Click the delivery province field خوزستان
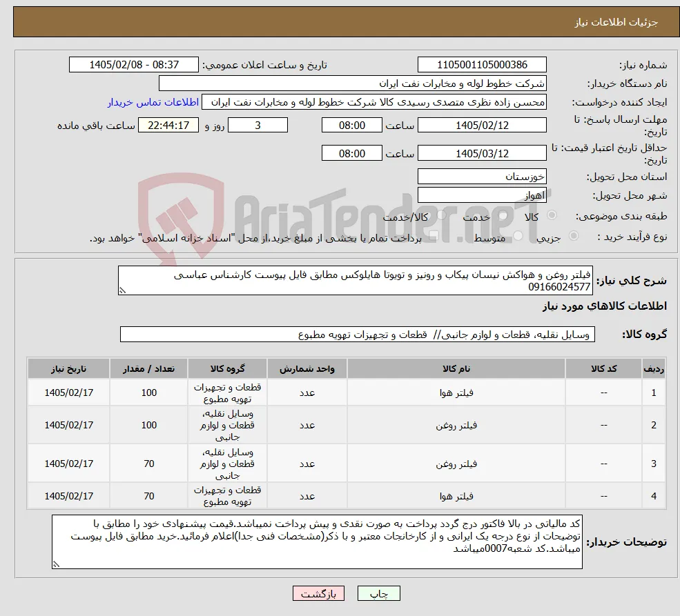The image size is (680, 616). pos(482,177)
